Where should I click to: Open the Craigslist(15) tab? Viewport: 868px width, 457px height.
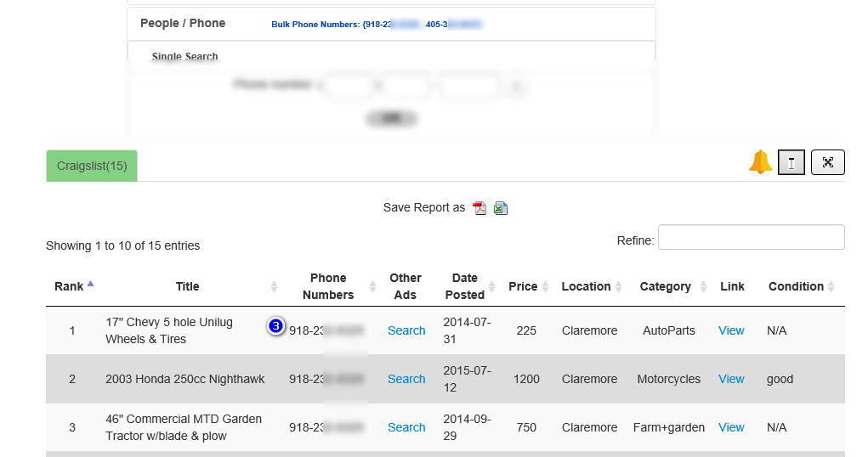[92, 166]
